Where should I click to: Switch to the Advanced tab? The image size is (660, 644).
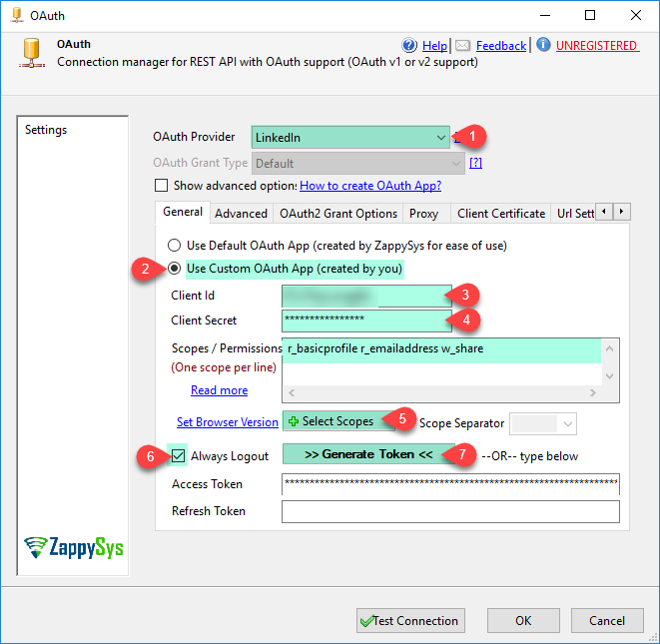[242, 214]
